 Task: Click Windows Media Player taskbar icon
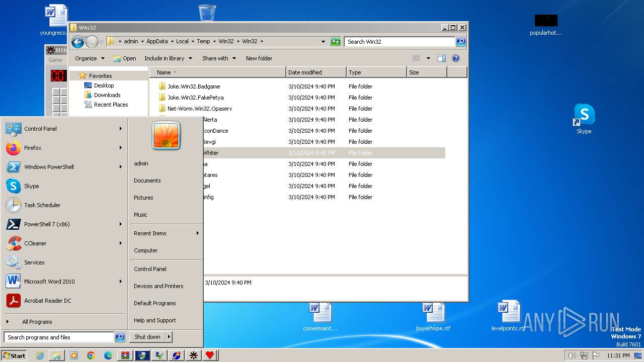tap(74, 355)
